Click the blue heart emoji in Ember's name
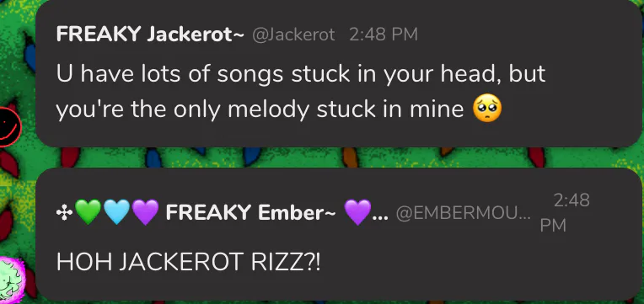Viewport: 644px width, 304px height. pyautogui.click(x=116, y=212)
